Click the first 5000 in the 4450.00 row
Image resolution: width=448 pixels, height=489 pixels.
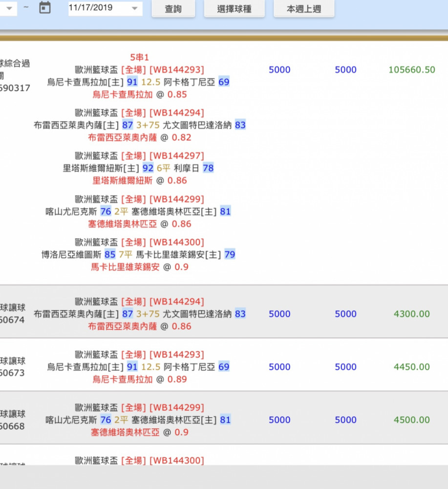[279, 367]
